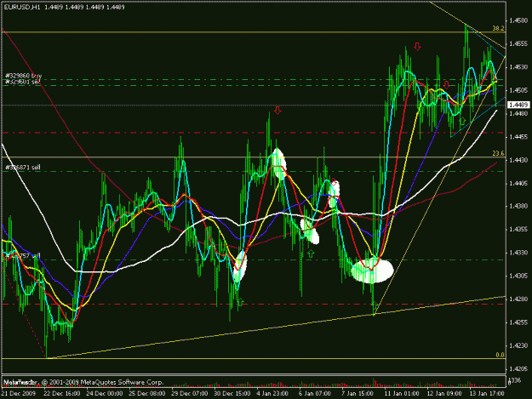Click the 4 Jan 23:00 time label
Viewport: 532px width, 399px height.
[x=272, y=394]
